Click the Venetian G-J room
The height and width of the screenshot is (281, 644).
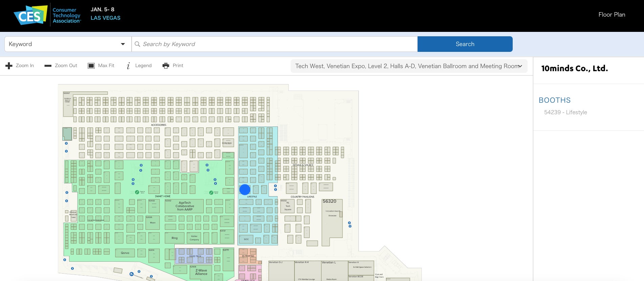coord(281,270)
